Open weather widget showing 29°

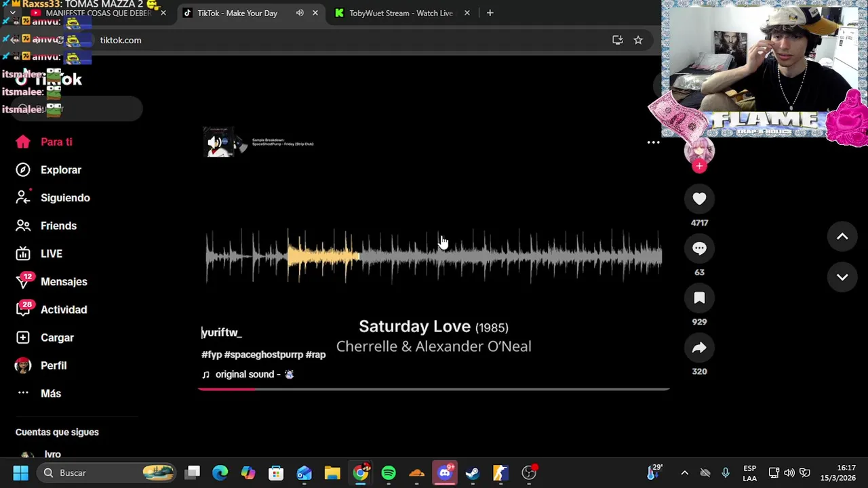pos(654,472)
